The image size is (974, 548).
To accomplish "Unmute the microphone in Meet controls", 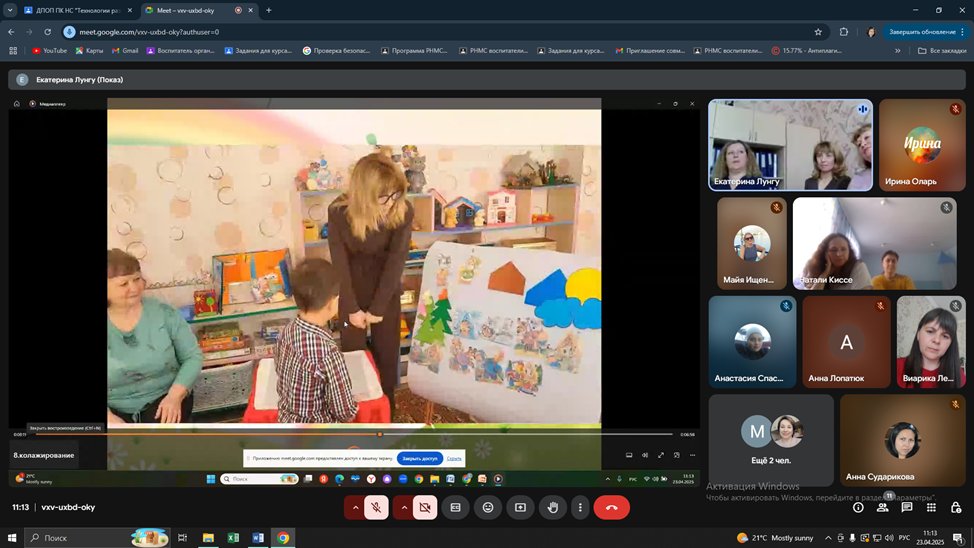I will pos(376,508).
